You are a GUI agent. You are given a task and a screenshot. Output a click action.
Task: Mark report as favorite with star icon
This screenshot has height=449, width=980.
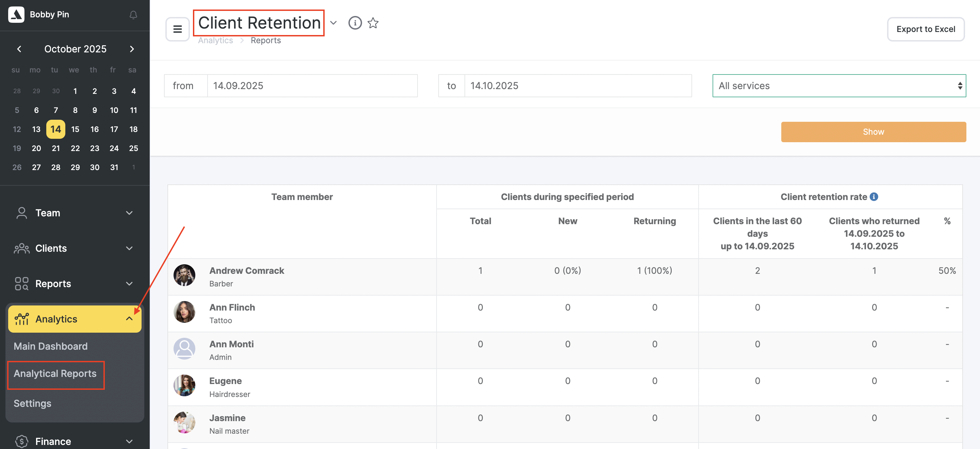tap(373, 23)
